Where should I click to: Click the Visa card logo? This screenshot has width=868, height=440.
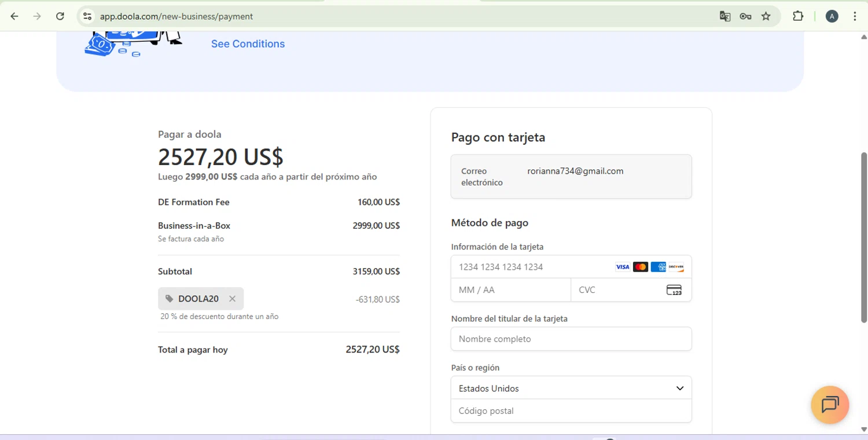click(623, 267)
